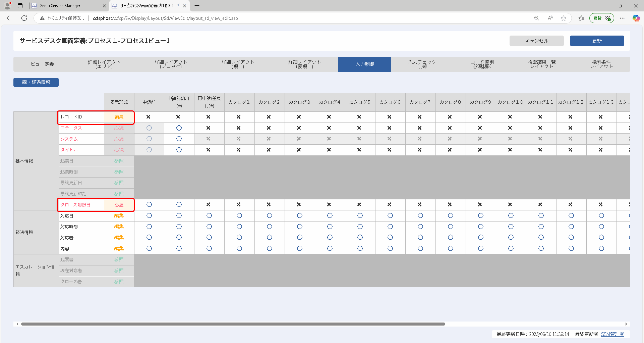Toggle 対応時刻 circle under カタログ５
This screenshot has width=644, height=343.
[x=360, y=227]
